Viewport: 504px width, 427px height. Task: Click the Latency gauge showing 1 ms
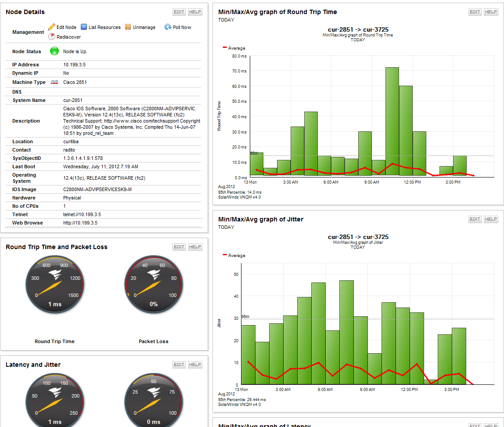point(54,400)
